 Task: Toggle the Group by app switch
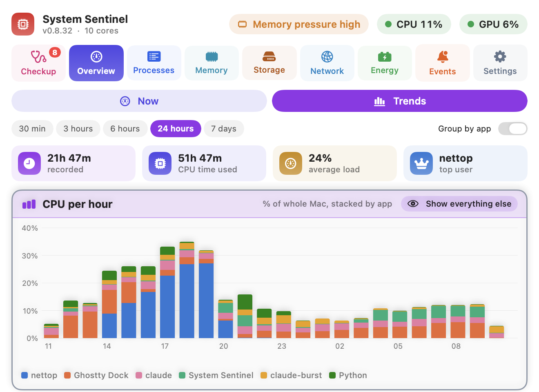pos(513,129)
